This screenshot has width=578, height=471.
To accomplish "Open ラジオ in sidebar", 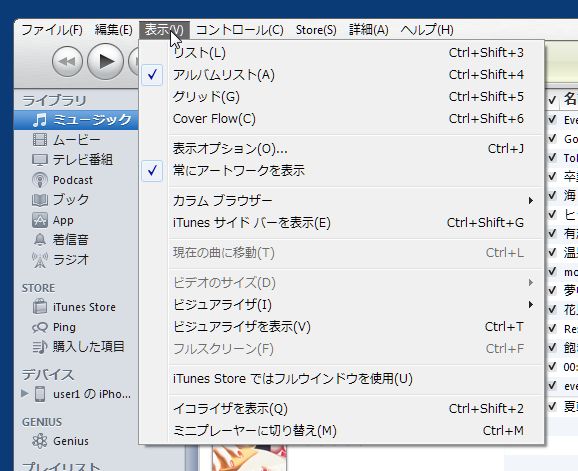I will point(76,260).
